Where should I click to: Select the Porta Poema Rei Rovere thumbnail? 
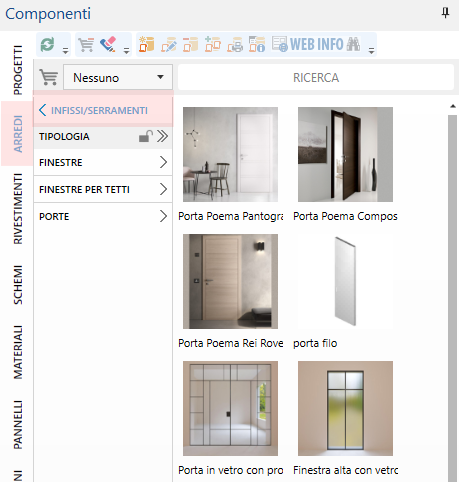[230, 281]
